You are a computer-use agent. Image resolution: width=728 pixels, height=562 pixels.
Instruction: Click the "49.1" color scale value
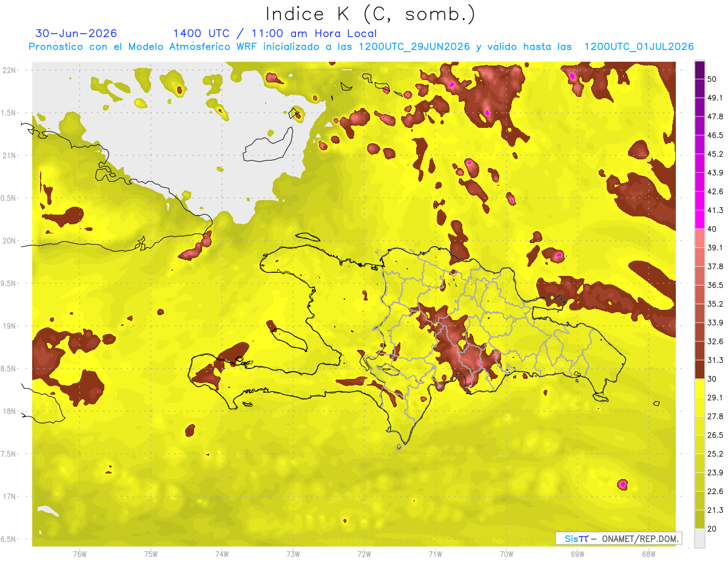(x=715, y=98)
